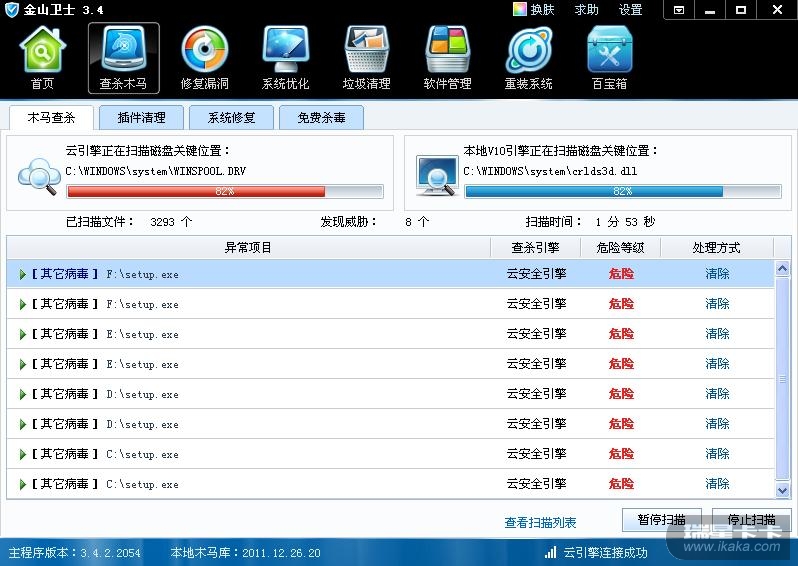
Task: Click the 金山卫士 shield logo
Action: pos(11,10)
